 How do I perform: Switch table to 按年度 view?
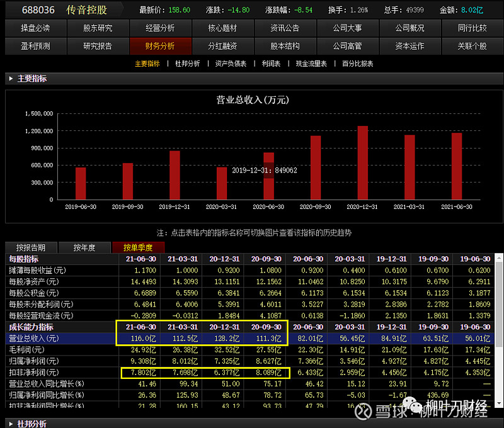[84, 247]
